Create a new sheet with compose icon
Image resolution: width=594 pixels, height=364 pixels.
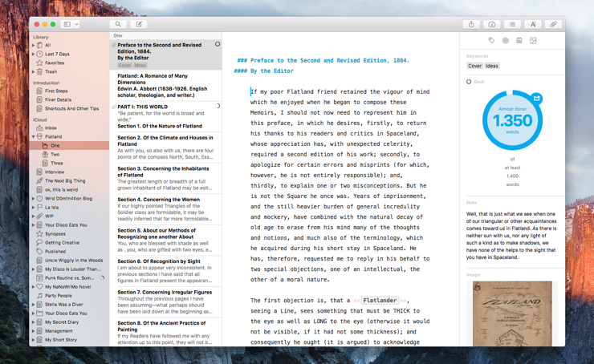[139, 24]
